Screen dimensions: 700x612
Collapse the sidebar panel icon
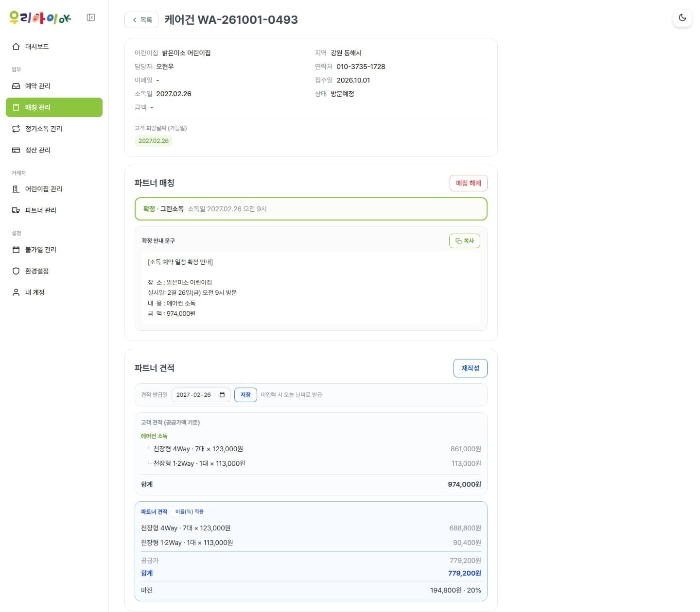[x=91, y=17]
